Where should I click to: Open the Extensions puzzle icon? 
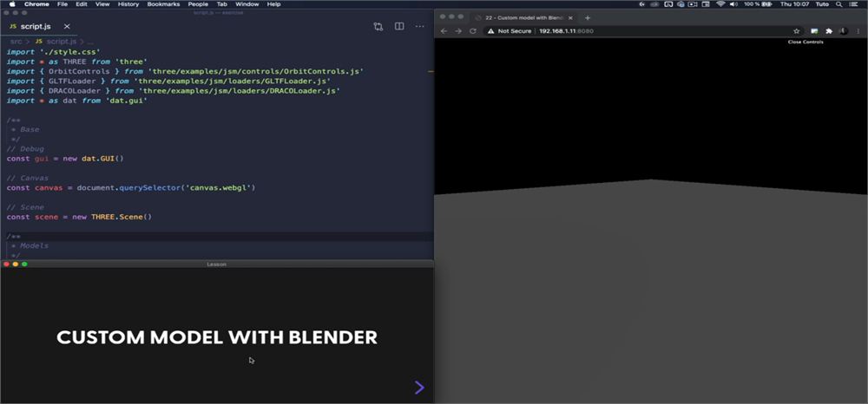coord(829,31)
